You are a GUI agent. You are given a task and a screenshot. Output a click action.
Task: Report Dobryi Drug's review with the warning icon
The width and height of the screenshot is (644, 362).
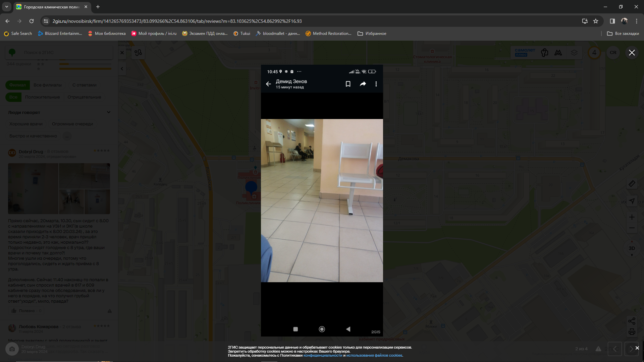click(109, 311)
